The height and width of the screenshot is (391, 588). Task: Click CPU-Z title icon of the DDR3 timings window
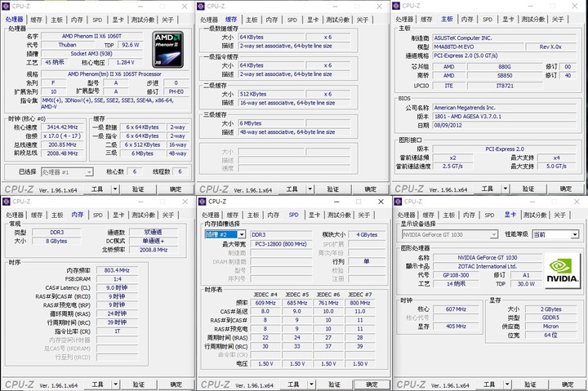7,202
